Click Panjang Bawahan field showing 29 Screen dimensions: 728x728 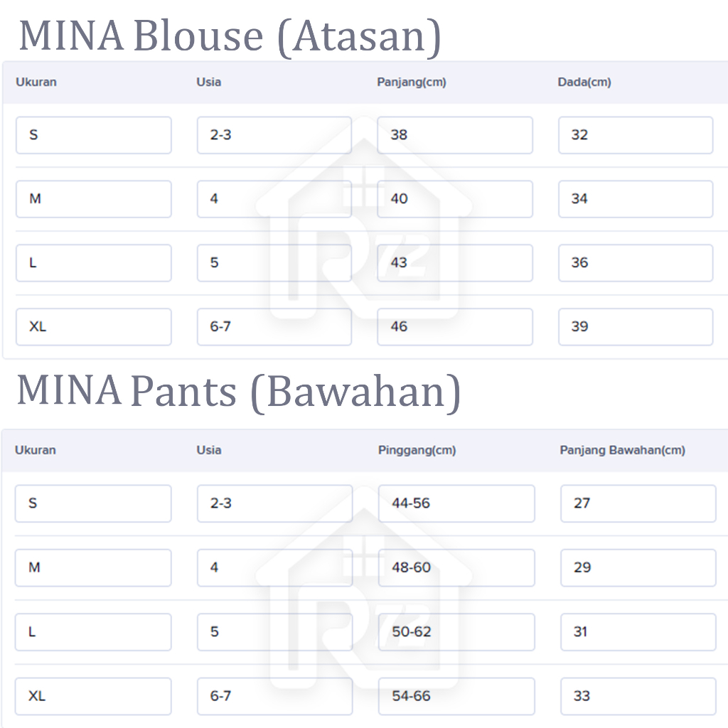point(638,567)
